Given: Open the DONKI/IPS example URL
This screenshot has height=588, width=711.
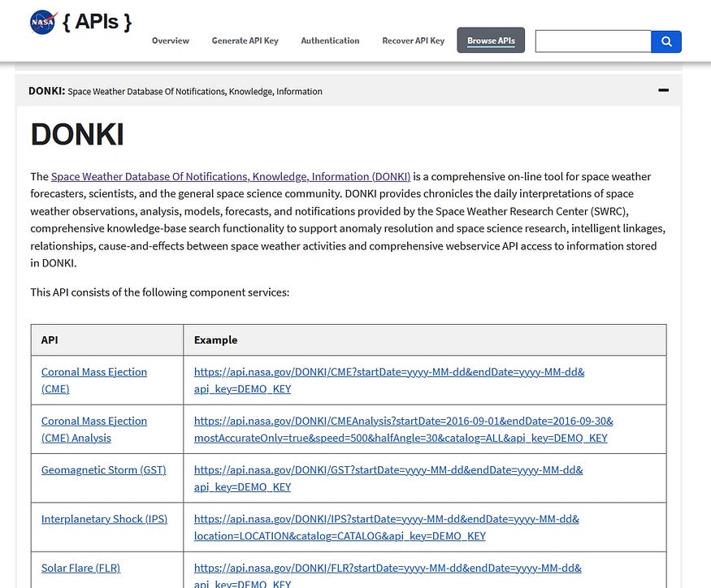Looking at the screenshot, I should click(x=386, y=527).
